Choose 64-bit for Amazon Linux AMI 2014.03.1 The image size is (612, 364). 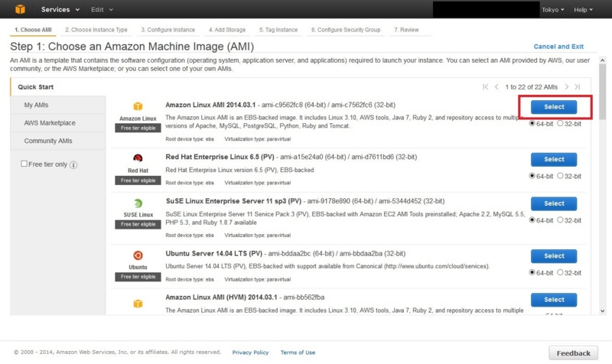tap(532, 123)
